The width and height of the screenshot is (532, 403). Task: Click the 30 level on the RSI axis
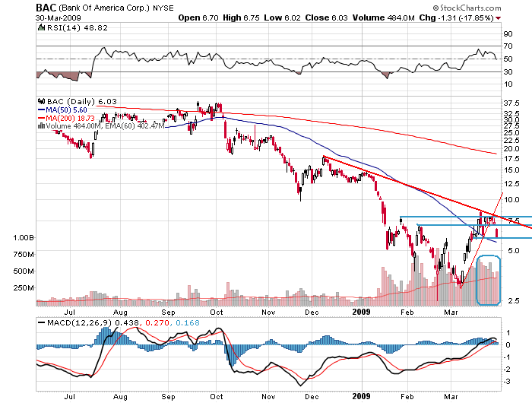tap(508, 72)
